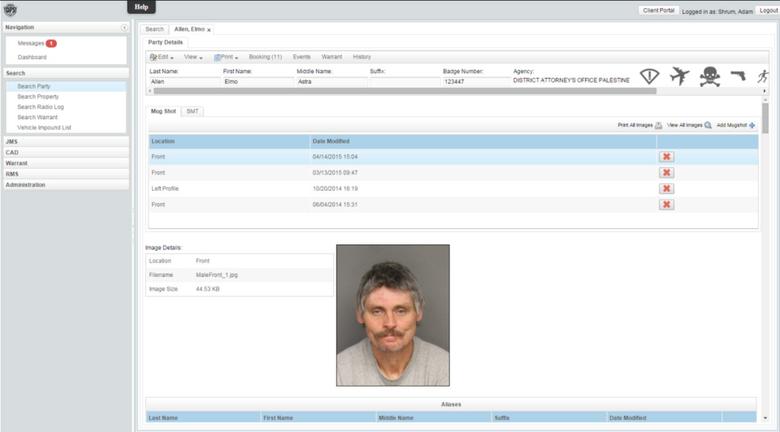Collapse the Navigation panel arrow

coord(124,27)
